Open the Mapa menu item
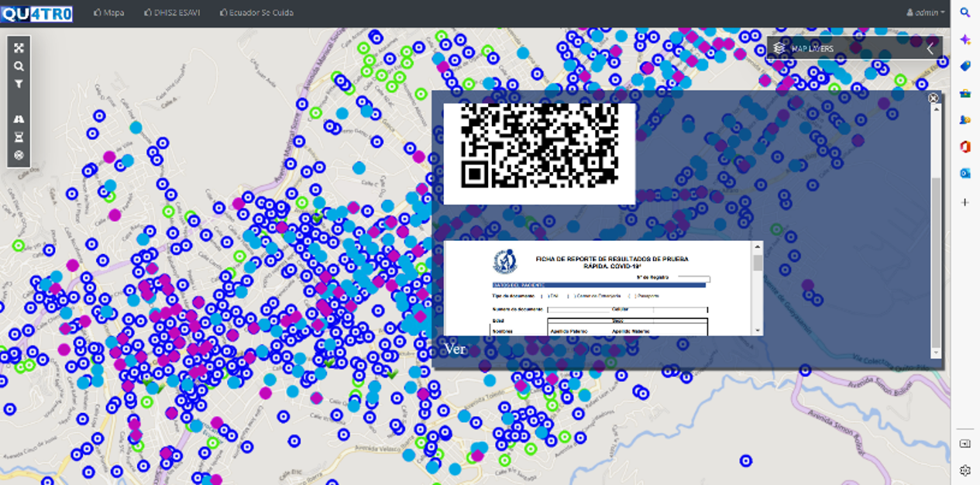980x485 pixels. [x=109, y=12]
